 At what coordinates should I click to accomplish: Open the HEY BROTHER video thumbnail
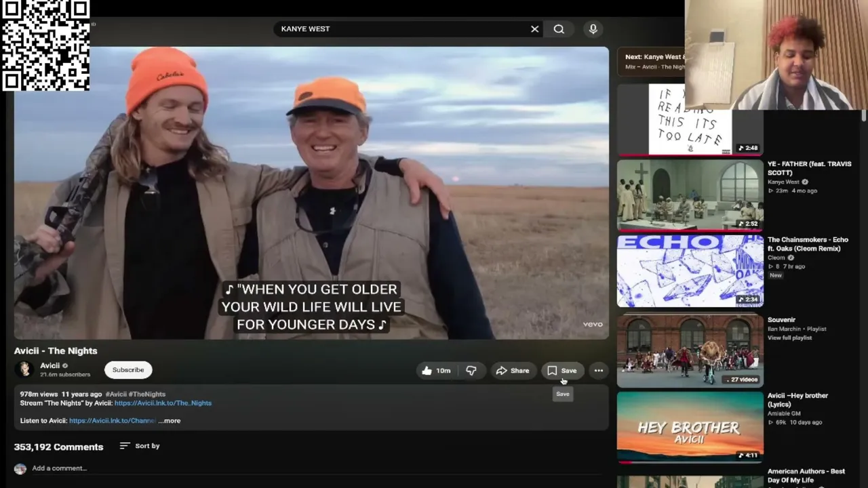pos(690,427)
